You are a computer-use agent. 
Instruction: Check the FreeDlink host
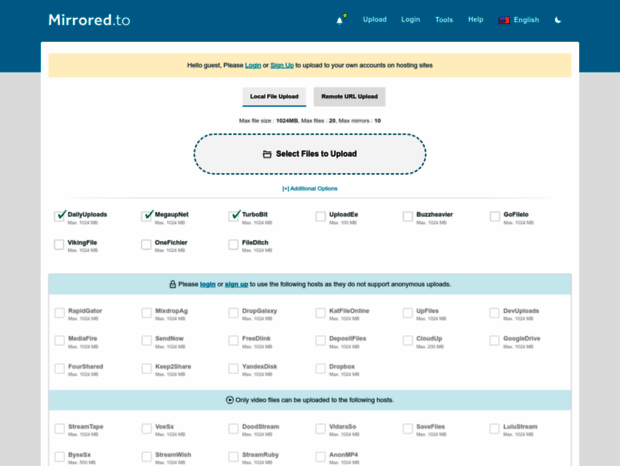coord(234,341)
